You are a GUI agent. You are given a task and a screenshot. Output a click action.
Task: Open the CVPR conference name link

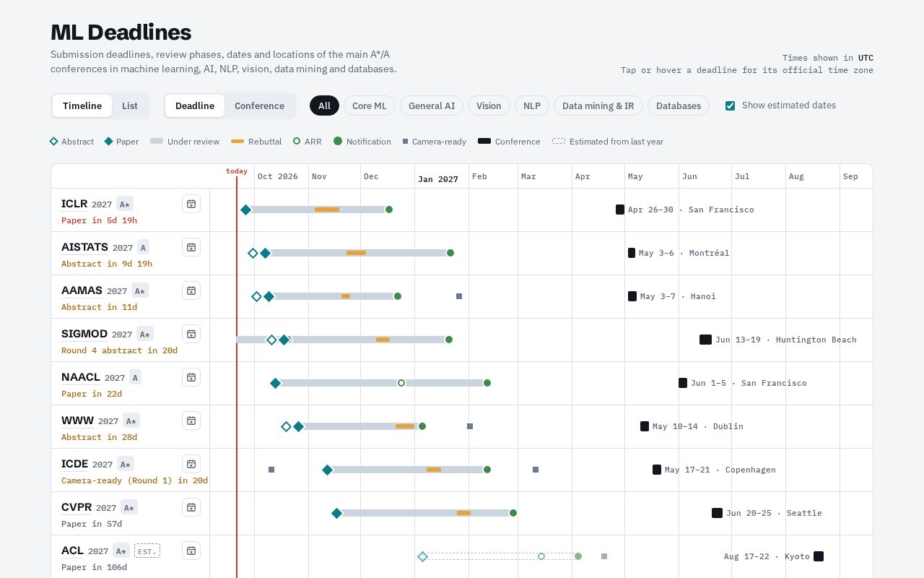(77, 507)
